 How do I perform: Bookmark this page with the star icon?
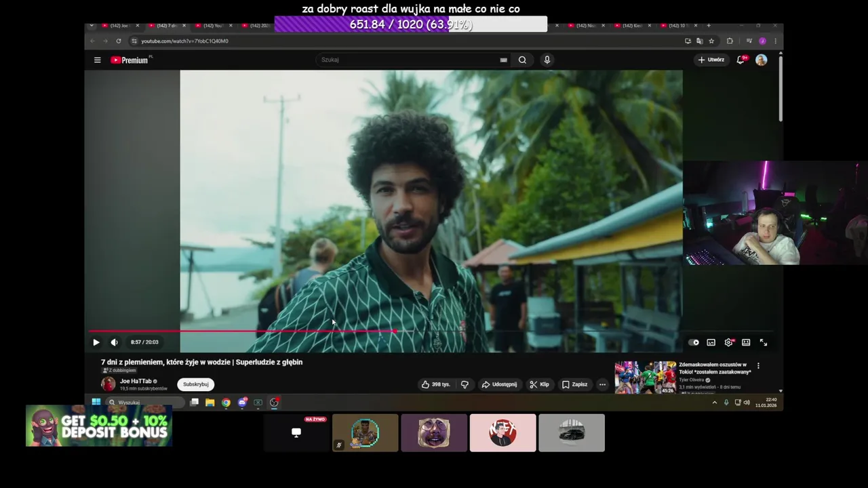click(711, 41)
